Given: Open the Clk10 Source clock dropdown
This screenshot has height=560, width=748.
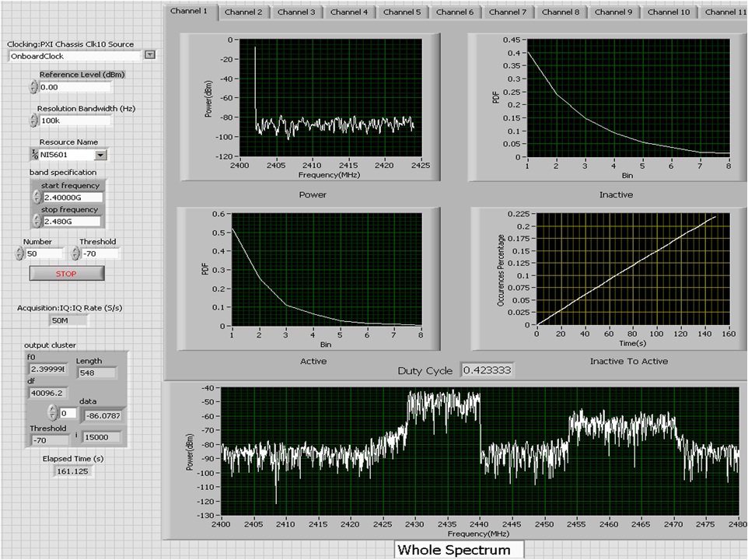Looking at the screenshot, I should coord(150,55).
